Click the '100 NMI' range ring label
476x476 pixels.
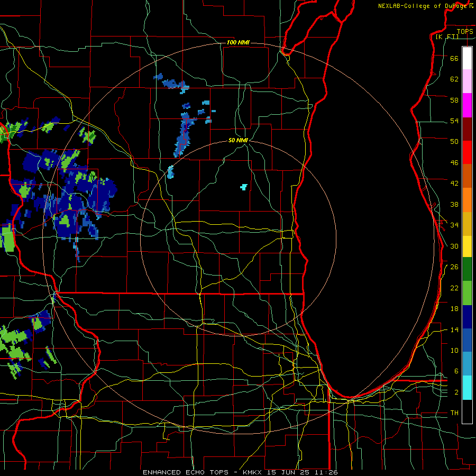coord(238,42)
